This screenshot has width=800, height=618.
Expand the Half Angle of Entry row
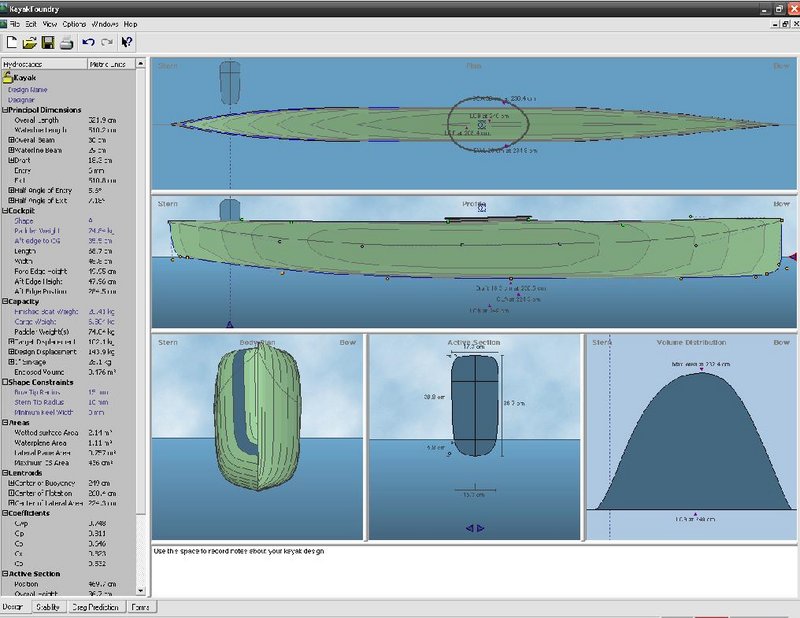(x=11, y=190)
